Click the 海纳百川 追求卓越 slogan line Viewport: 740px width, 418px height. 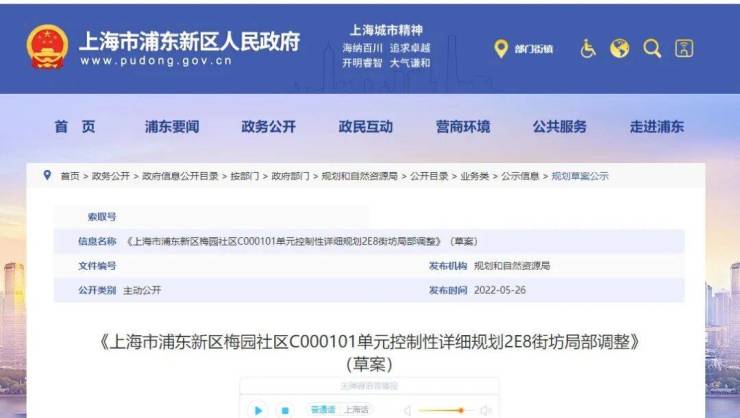(x=386, y=48)
